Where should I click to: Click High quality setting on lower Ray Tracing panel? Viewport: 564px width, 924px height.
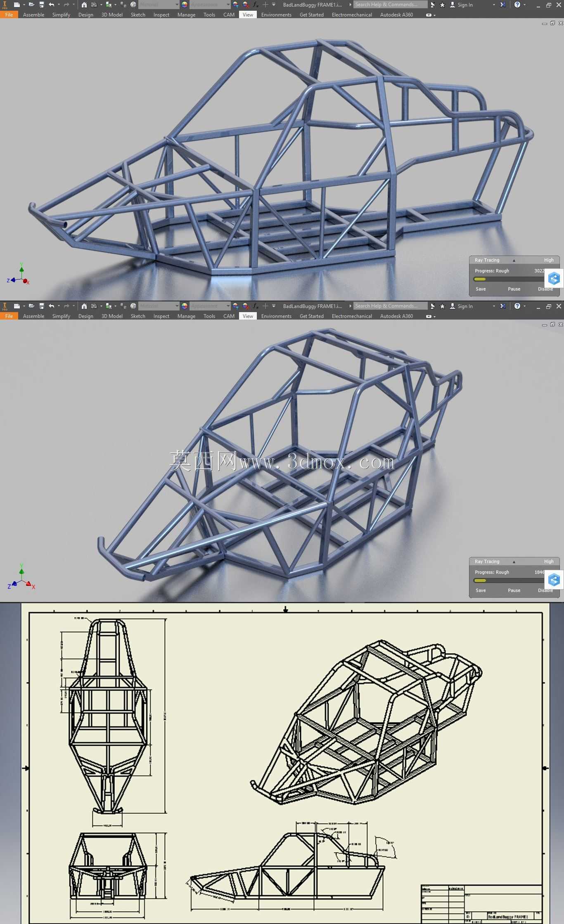[549, 562]
